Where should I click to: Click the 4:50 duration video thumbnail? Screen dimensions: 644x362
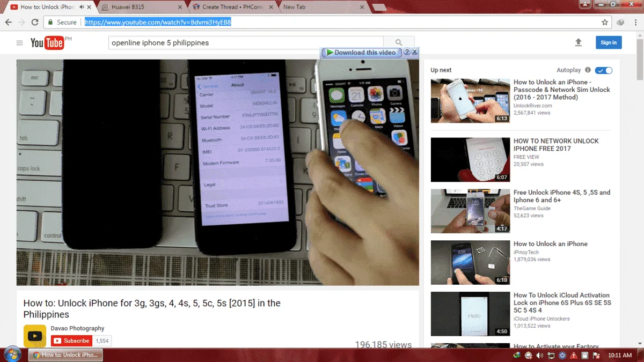pyautogui.click(x=470, y=314)
